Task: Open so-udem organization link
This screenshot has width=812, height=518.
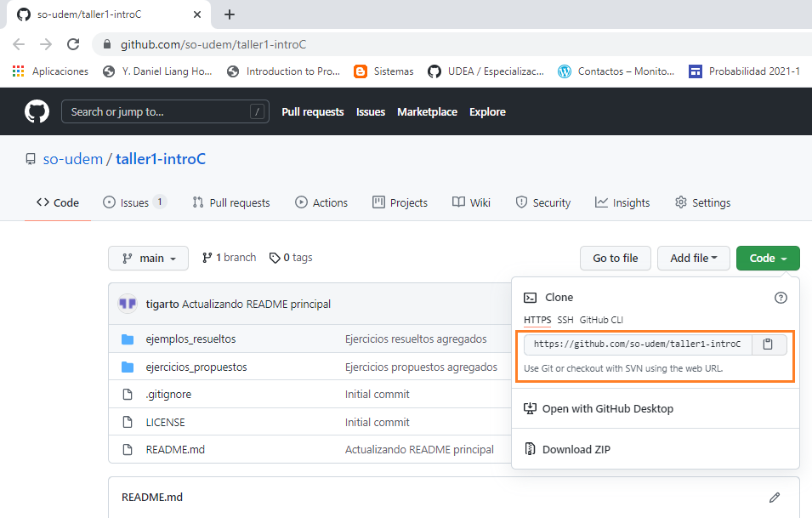Action: 73,159
